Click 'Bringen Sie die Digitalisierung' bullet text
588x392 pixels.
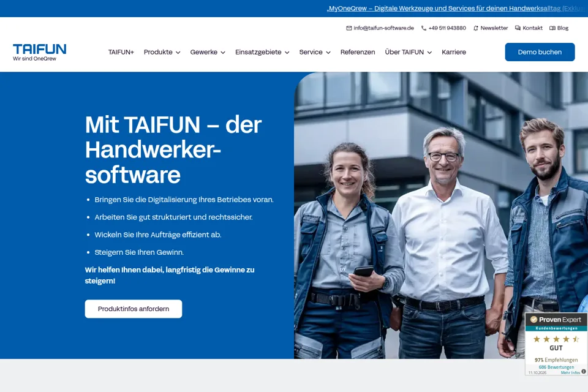184,200
